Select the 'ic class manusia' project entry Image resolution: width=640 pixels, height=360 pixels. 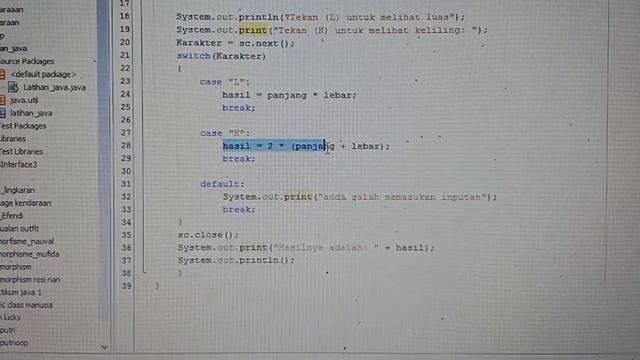click(x=26, y=305)
